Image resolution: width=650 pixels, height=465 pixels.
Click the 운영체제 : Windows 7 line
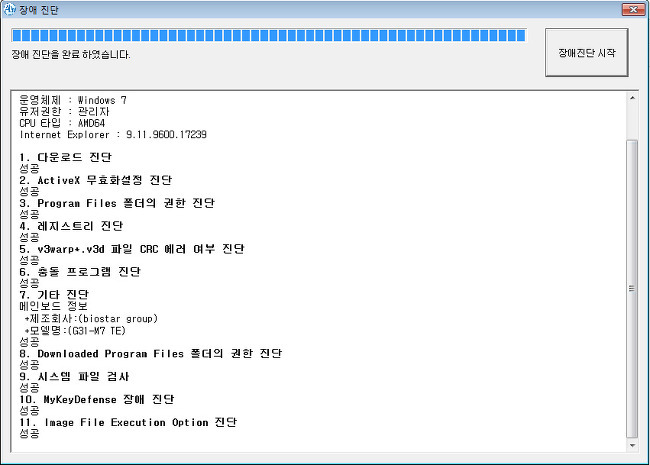(73, 100)
